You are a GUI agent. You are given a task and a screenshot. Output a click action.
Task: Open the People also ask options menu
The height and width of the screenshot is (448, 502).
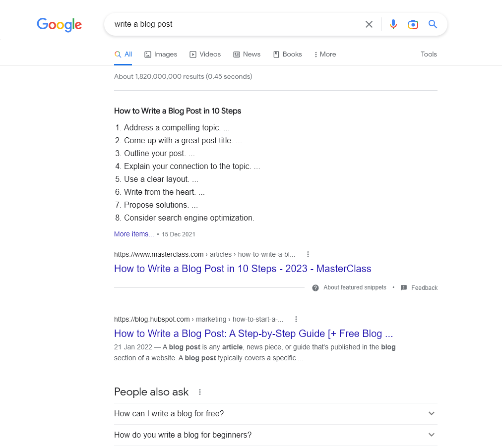tap(199, 392)
